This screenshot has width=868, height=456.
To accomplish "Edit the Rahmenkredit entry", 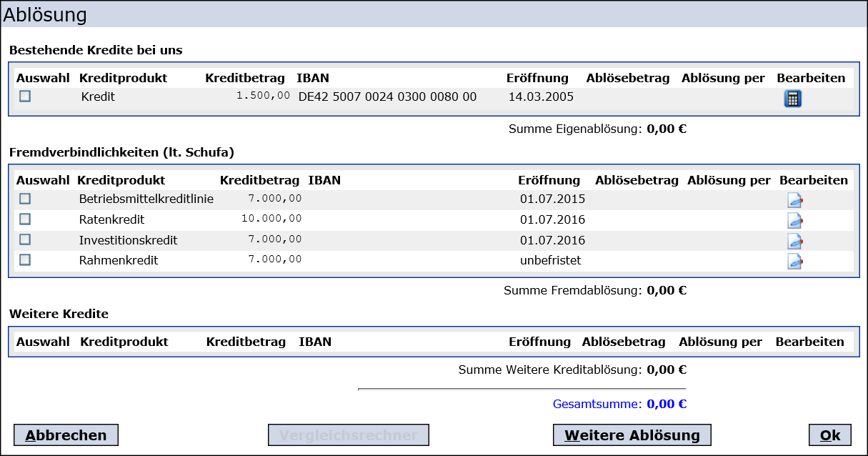I will pyautogui.click(x=794, y=262).
